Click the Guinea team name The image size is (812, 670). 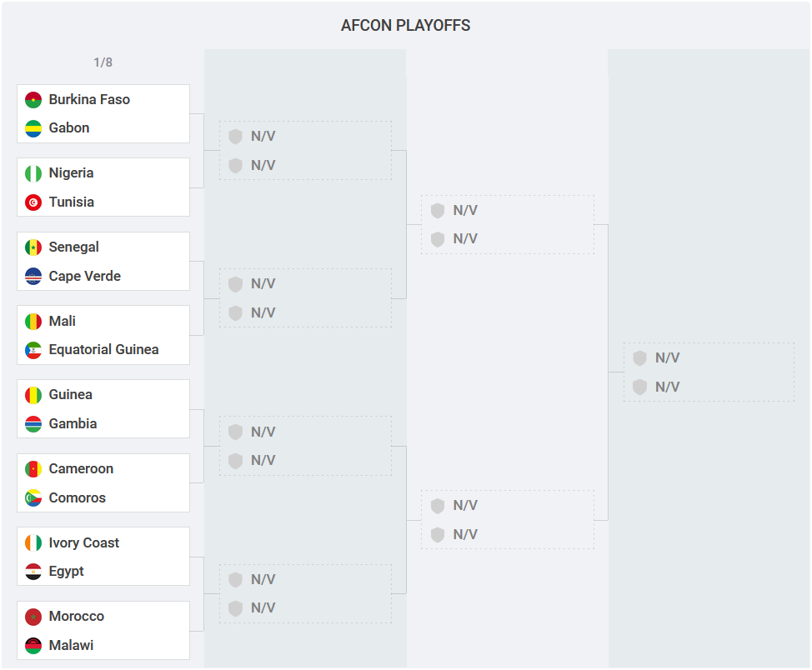pos(70,395)
